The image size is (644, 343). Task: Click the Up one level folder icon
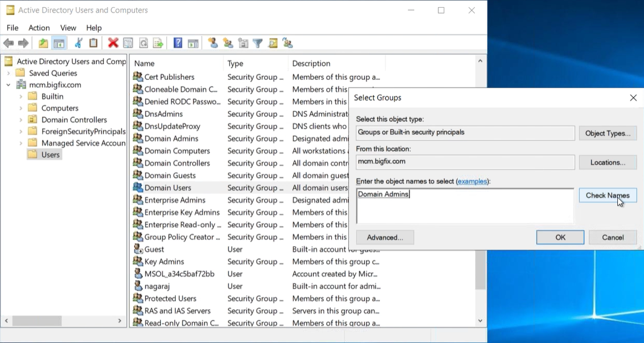(x=43, y=43)
